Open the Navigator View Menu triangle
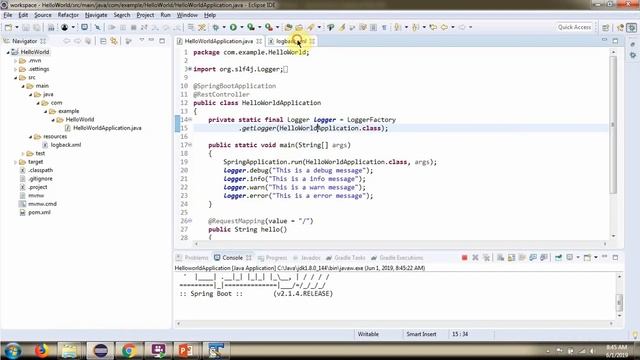This screenshot has height=360, width=640. [142, 40]
